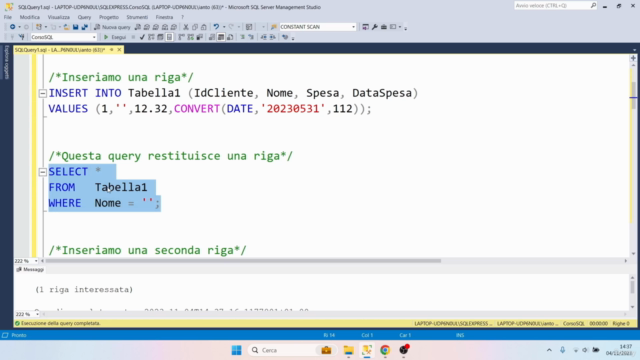The width and height of the screenshot is (640, 360).
Task: Click the microphone tray icon
Action: pyautogui.click(x=562, y=350)
